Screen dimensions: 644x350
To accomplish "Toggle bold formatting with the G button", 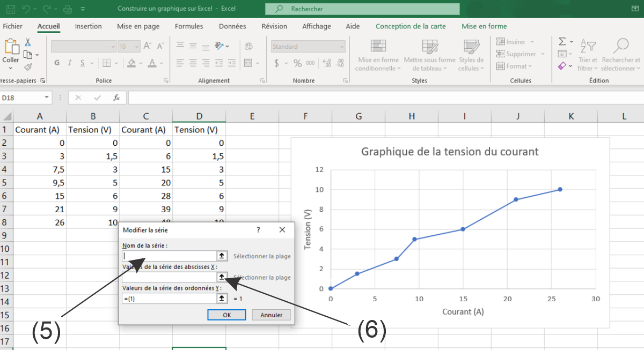I will click(57, 63).
